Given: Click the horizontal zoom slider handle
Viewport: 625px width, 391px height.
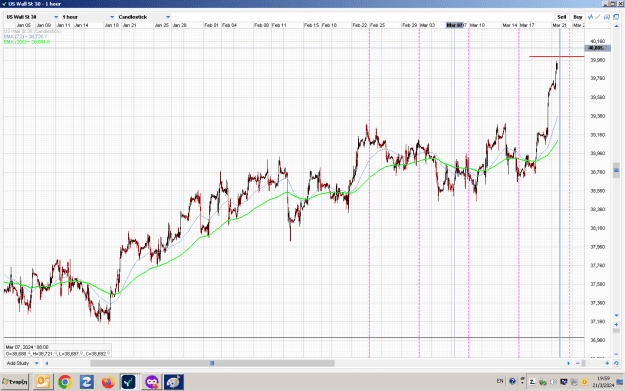Looking at the screenshot, I should [x=584, y=363].
